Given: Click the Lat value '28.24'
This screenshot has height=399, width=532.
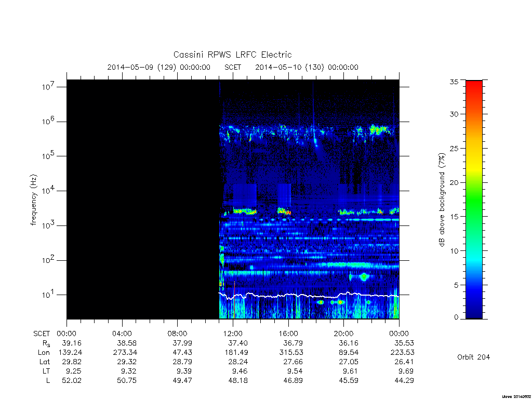Looking at the screenshot, I should tap(238, 362).
